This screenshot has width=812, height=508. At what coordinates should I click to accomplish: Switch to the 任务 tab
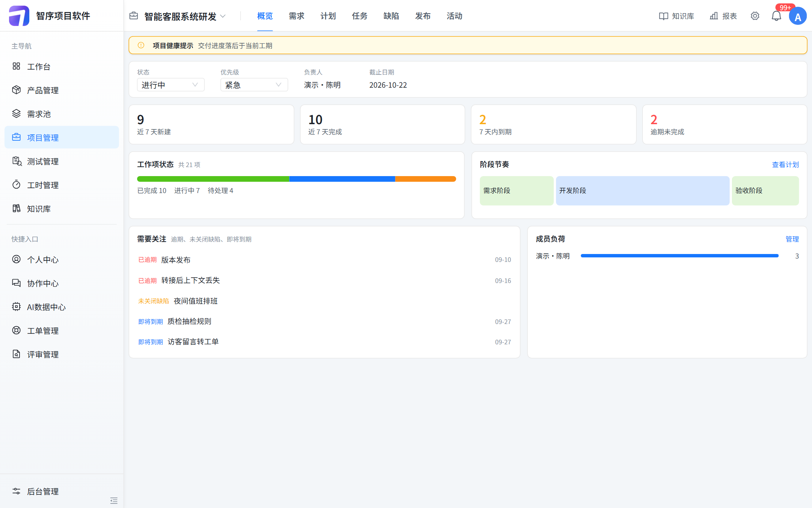(x=359, y=16)
